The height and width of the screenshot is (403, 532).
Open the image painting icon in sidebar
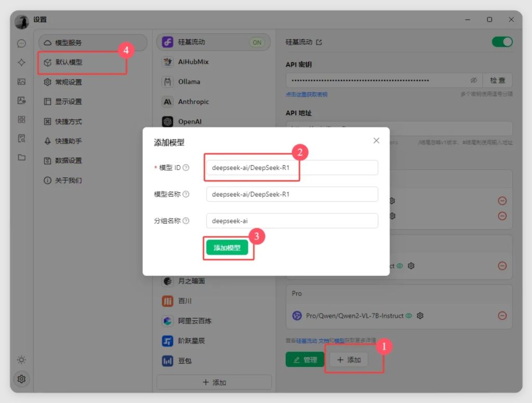(x=21, y=82)
